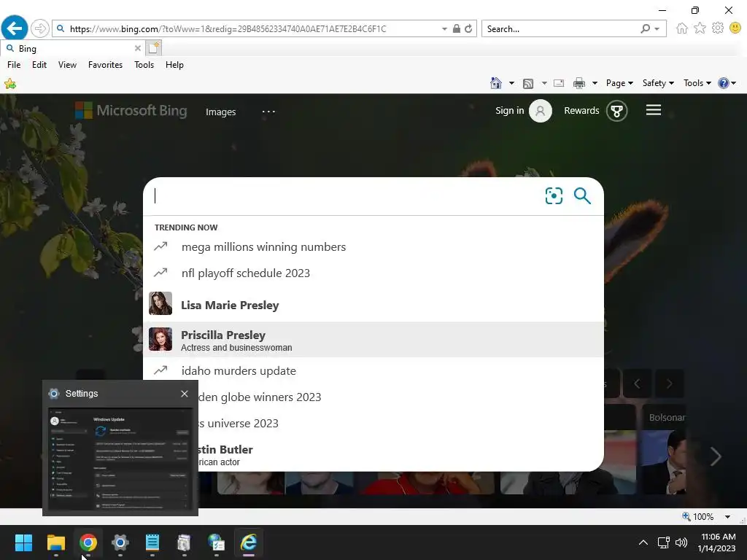747x560 pixels.
Task: Open the Safety dropdown menu
Action: (658, 83)
